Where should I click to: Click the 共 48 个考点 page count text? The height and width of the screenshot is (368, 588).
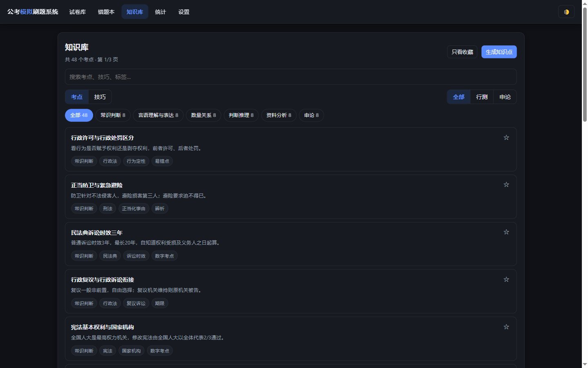pyautogui.click(x=91, y=60)
